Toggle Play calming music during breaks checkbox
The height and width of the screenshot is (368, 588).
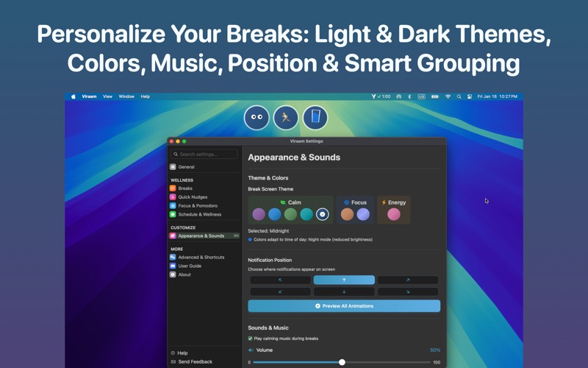(x=250, y=339)
